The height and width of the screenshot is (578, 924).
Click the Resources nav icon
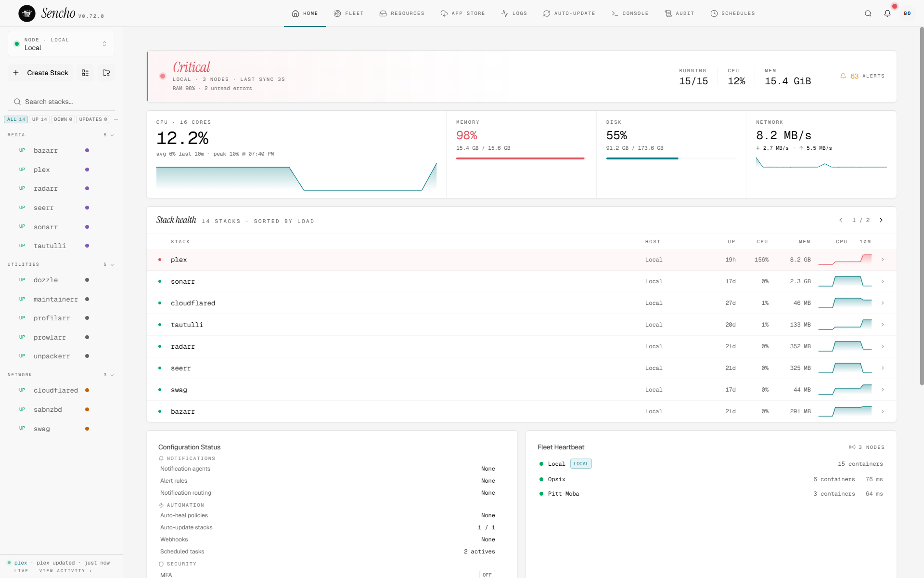[x=383, y=13]
